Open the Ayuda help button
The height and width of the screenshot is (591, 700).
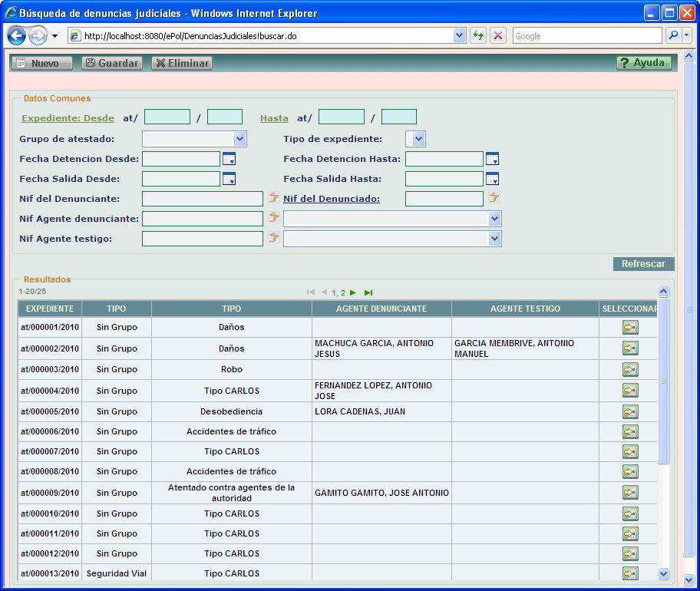[x=643, y=63]
